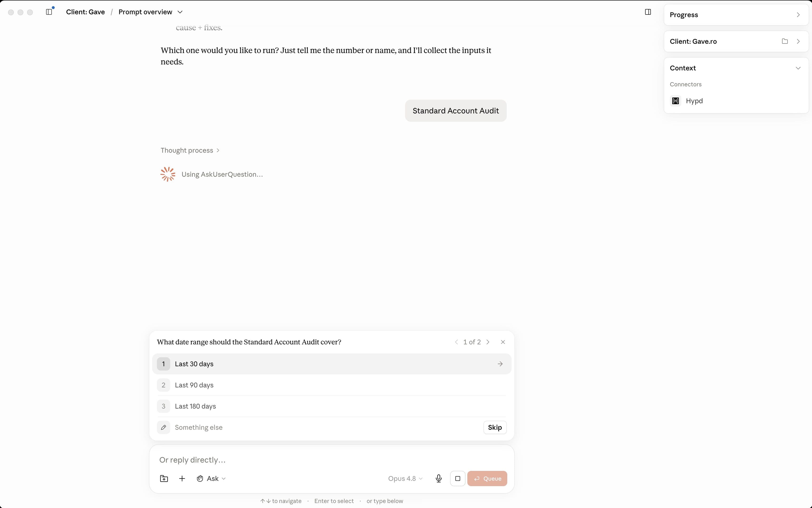Expand the Progress panel

pyautogui.click(x=736, y=15)
